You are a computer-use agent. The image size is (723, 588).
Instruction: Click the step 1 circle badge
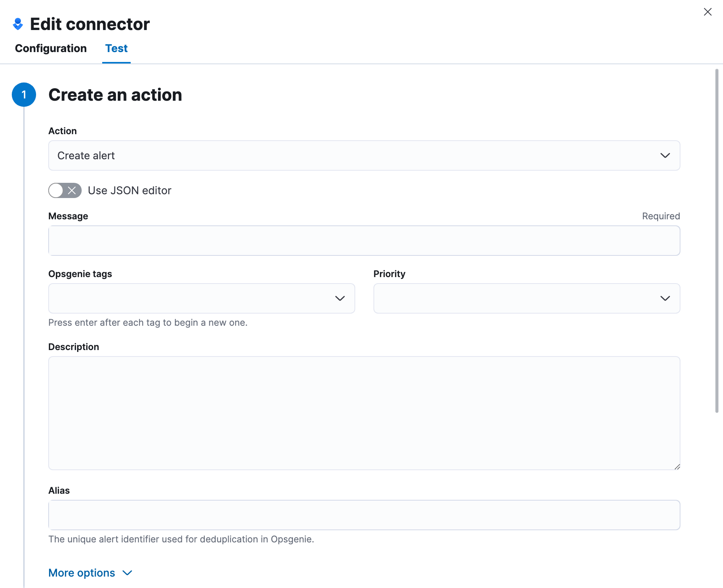(24, 94)
